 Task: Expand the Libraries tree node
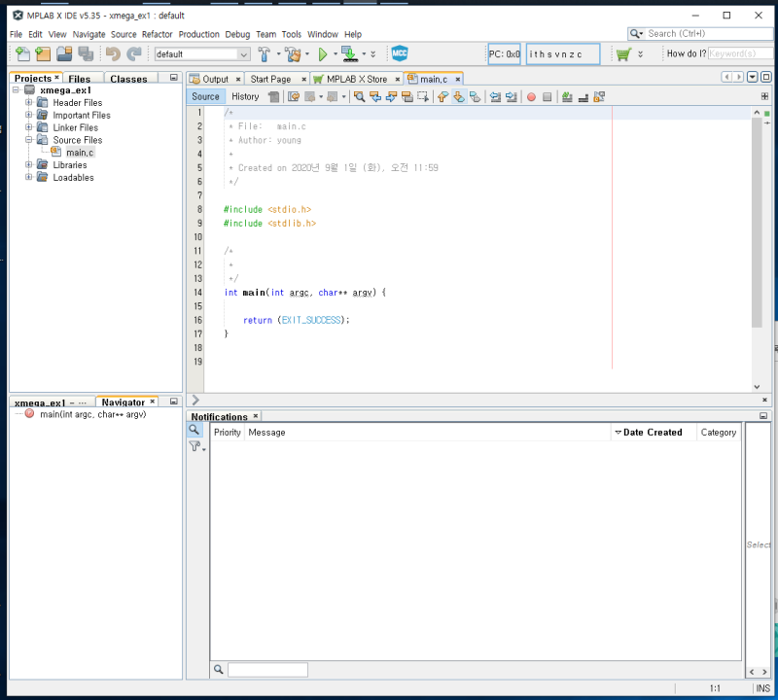pyautogui.click(x=29, y=165)
